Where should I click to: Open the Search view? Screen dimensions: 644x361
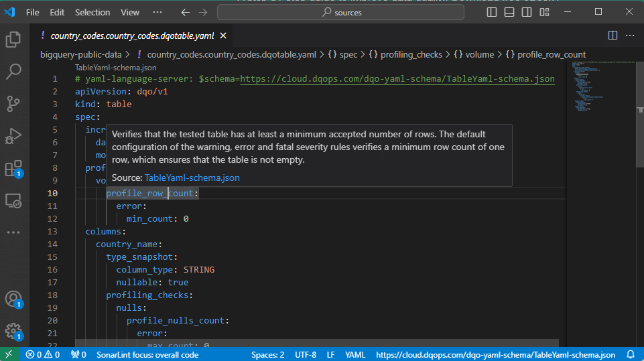13,72
